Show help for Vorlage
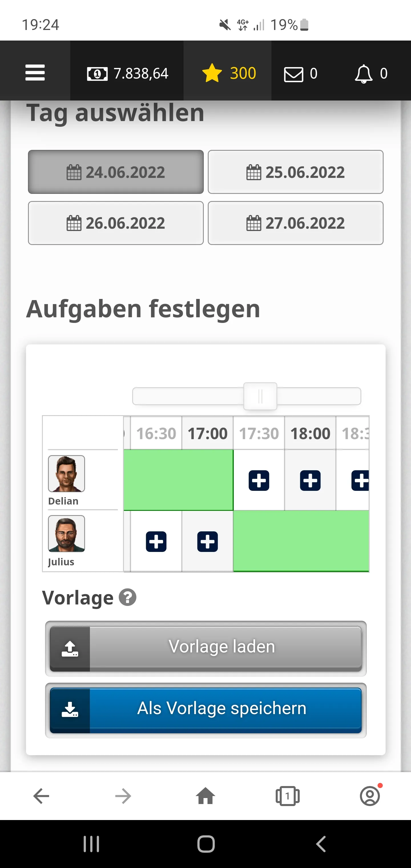Image resolution: width=411 pixels, height=868 pixels. click(x=127, y=598)
